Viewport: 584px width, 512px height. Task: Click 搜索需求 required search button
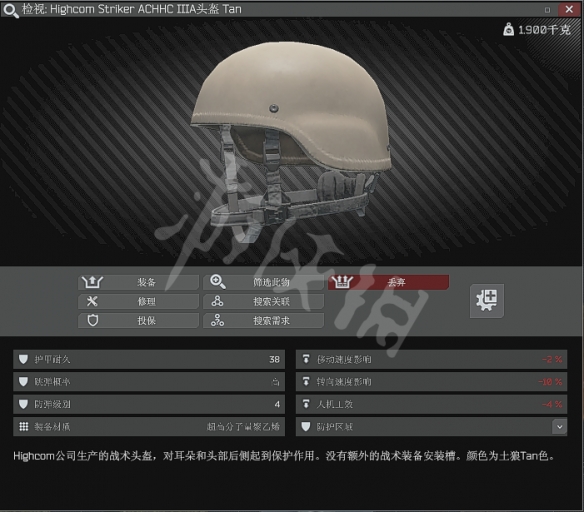[263, 321]
